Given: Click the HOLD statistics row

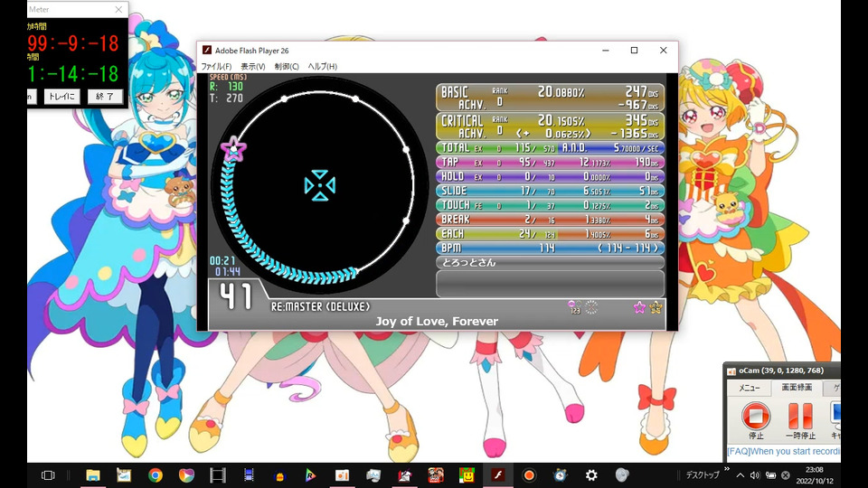Looking at the screenshot, I should point(551,177).
